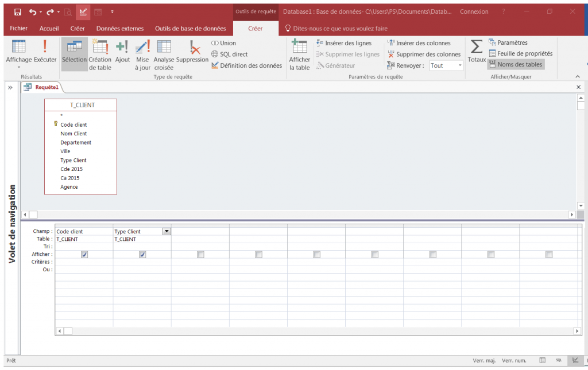Tick Afficher checkbox in eighth grid column
The width and height of the screenshot is (588, 370).
point(491,255)
